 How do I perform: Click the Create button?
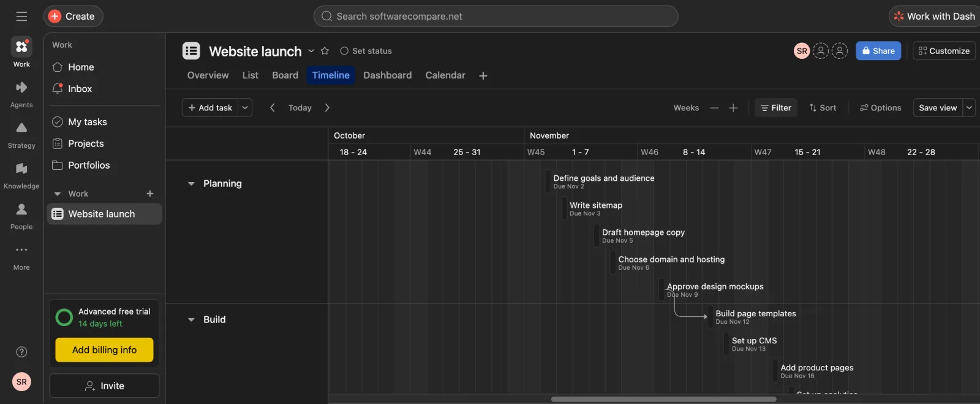tap(73, 17)
